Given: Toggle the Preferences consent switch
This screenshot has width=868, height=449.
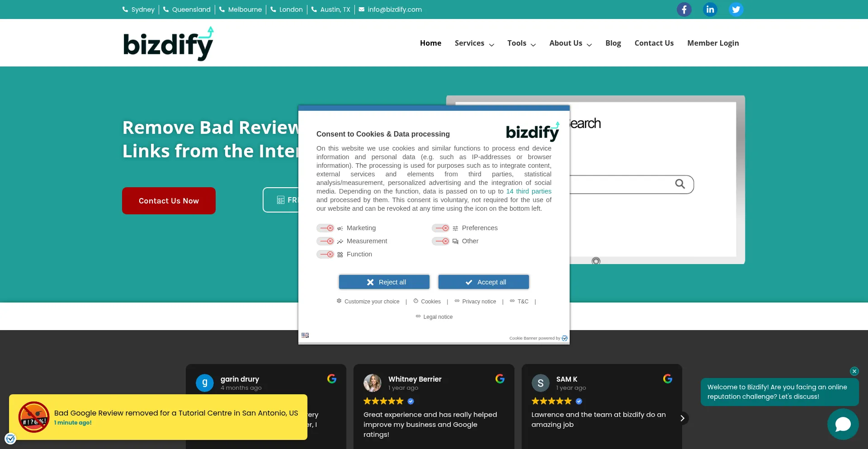Looking at the screenshot, I should pyautogui.click(x=441, y=228).
